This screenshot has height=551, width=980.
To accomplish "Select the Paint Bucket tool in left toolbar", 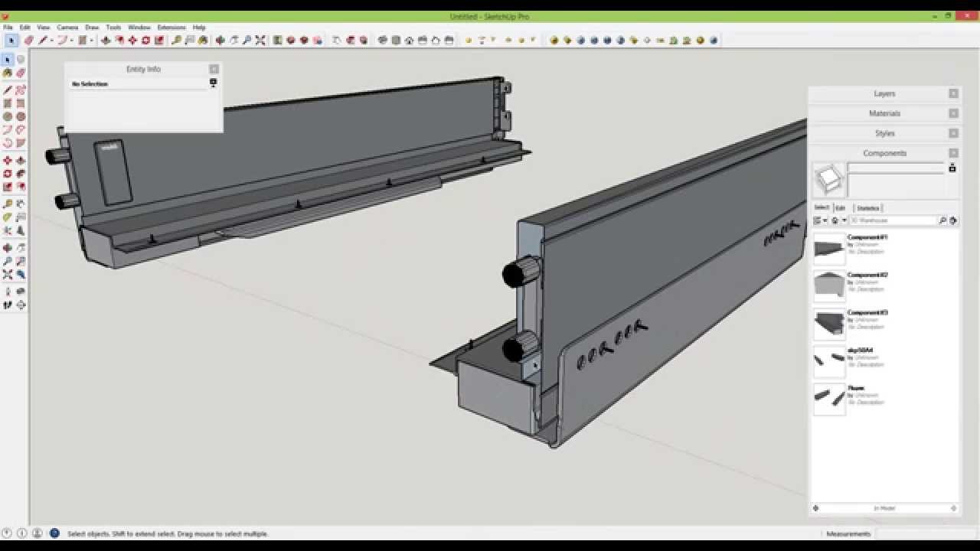I will [8, 73].
